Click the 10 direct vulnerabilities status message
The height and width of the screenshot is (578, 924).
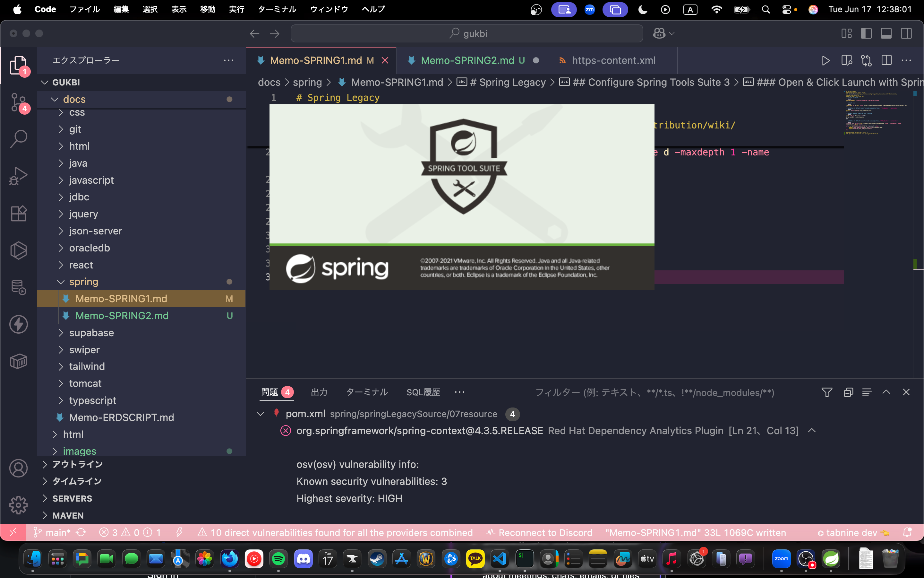coord(335,532)
